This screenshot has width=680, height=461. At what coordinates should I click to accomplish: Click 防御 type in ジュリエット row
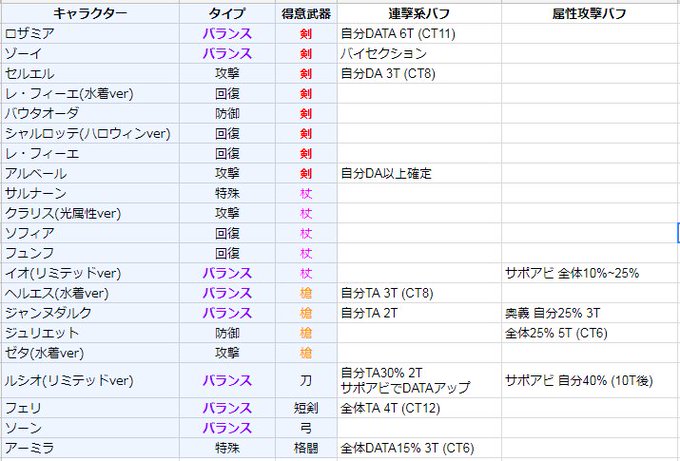(x=227, y=333)
